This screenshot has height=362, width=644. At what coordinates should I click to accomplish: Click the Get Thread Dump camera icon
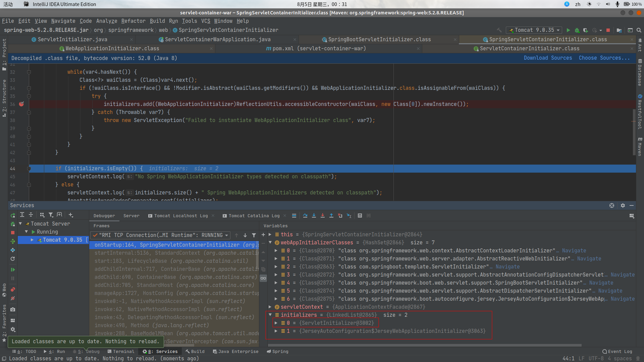coord(13,309)
